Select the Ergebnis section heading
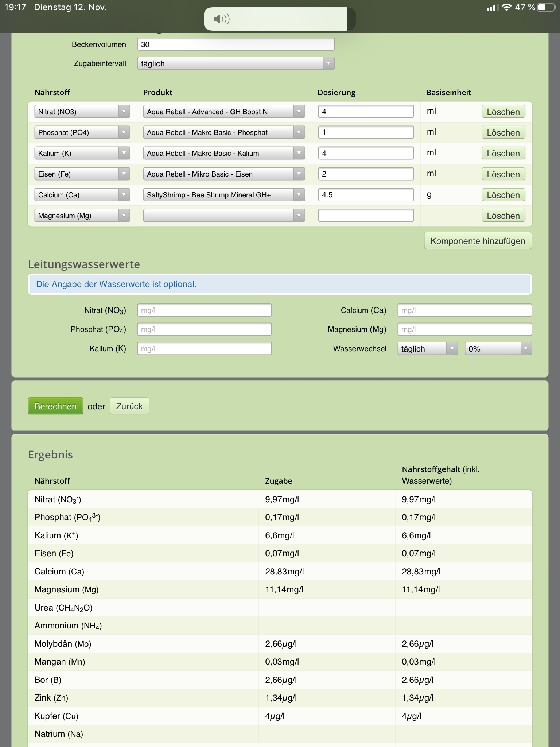This screenshot has width=560, height=747. (x=50, y=455)
